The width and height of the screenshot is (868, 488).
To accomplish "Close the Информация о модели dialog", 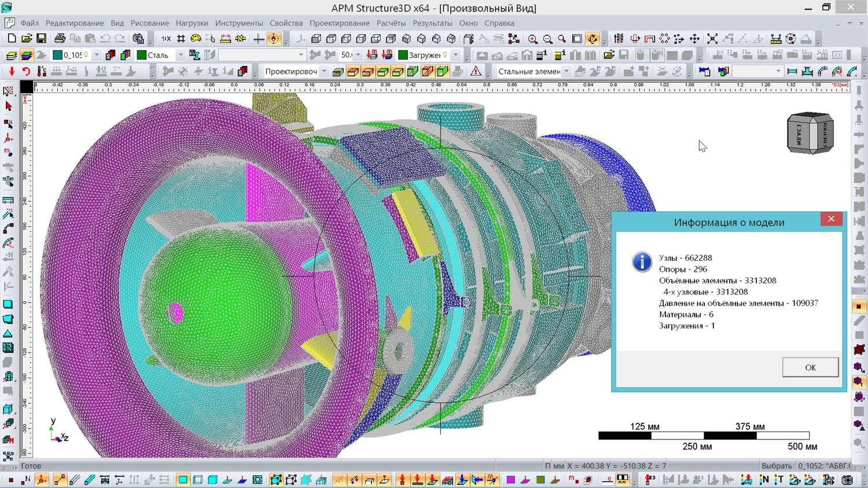I will [831, 219].
